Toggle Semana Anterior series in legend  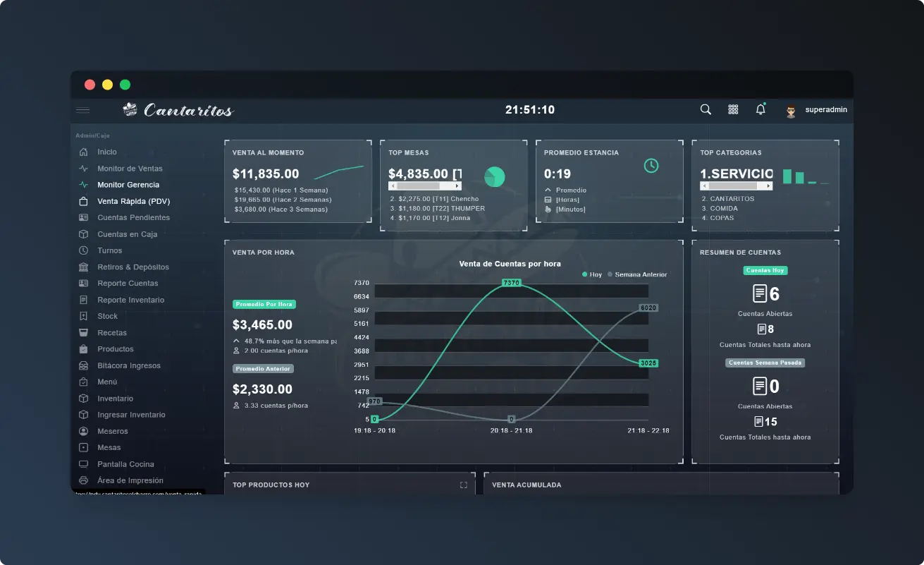tap(637, 274)
